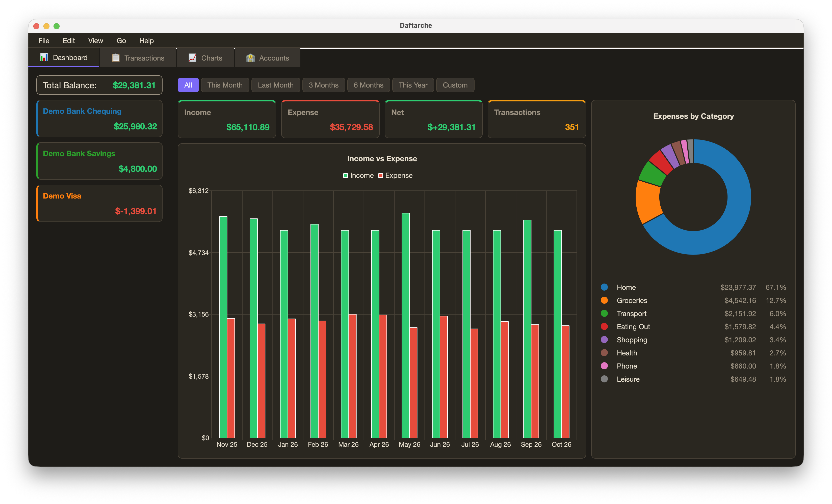Viewport: 832px width, 504px height.
Task: Select the 6 Months filter
Action: (368, 85)
